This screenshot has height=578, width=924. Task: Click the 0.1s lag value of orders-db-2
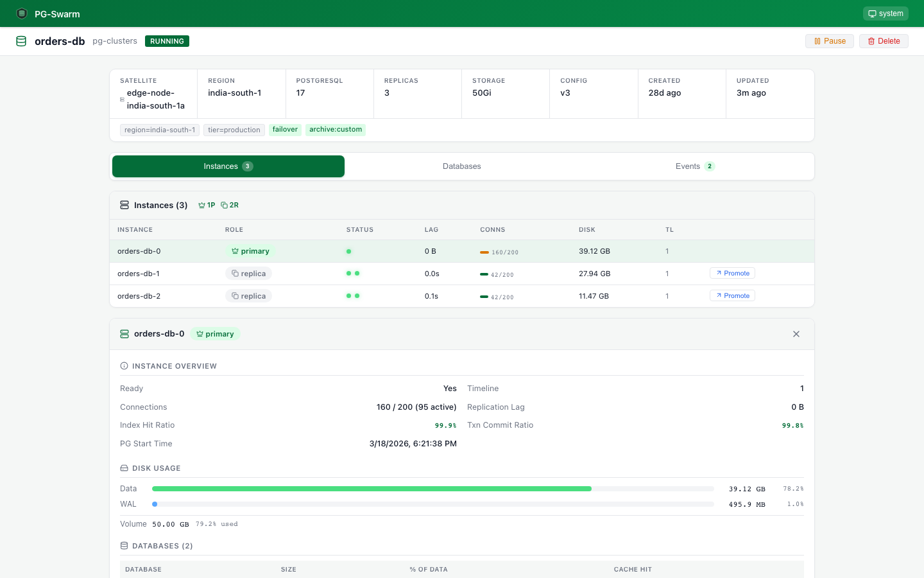point(431,296)
